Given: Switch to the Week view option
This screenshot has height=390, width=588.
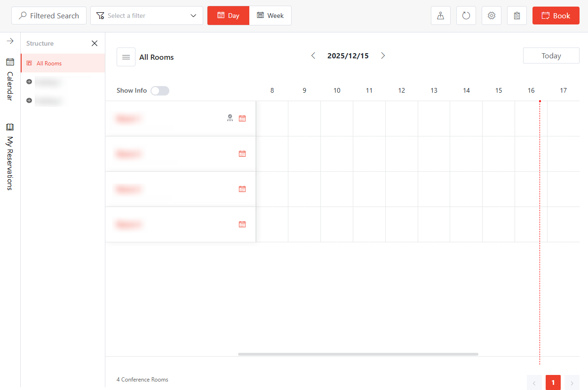Looking at the screenshot, I should [x=270, y=16].
